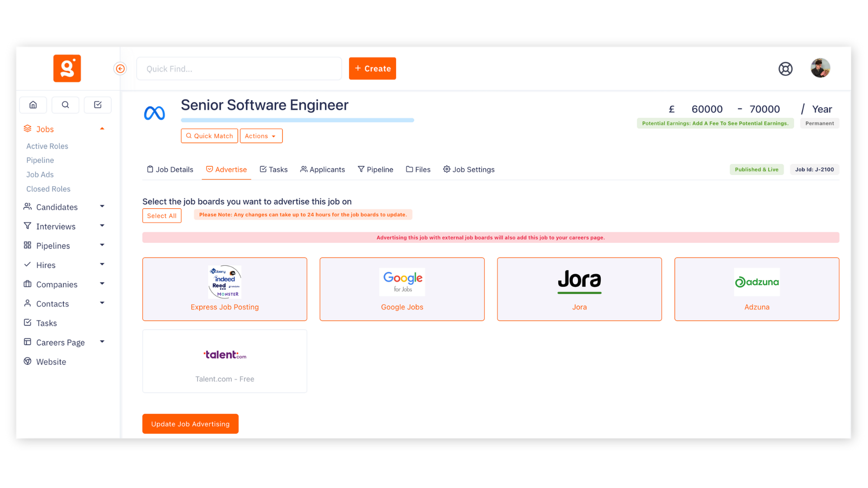Click the Job Id: J-2100 badge
The width and height of the screenshot is (868, 488).
pos(814,169)
